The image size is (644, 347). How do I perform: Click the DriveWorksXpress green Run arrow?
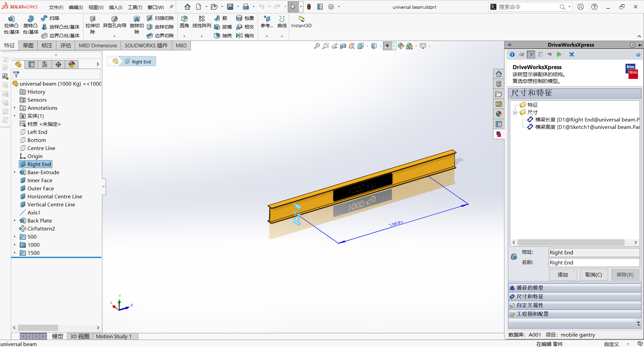point(559,54)
